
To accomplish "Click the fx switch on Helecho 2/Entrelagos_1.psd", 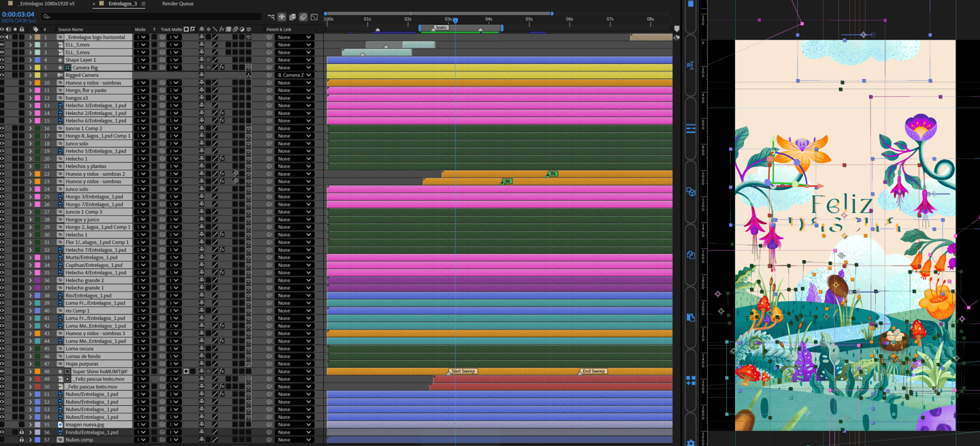I will pos(222,113).
